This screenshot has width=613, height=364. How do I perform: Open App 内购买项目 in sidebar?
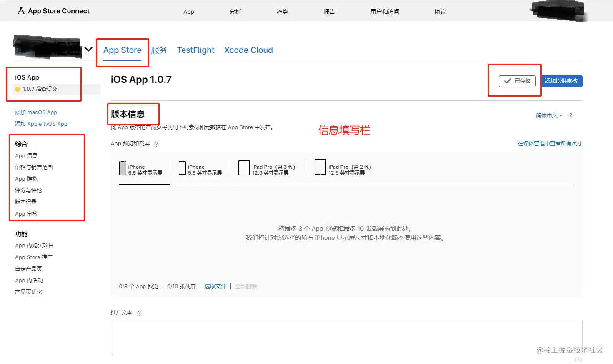(x=34, y=246)
